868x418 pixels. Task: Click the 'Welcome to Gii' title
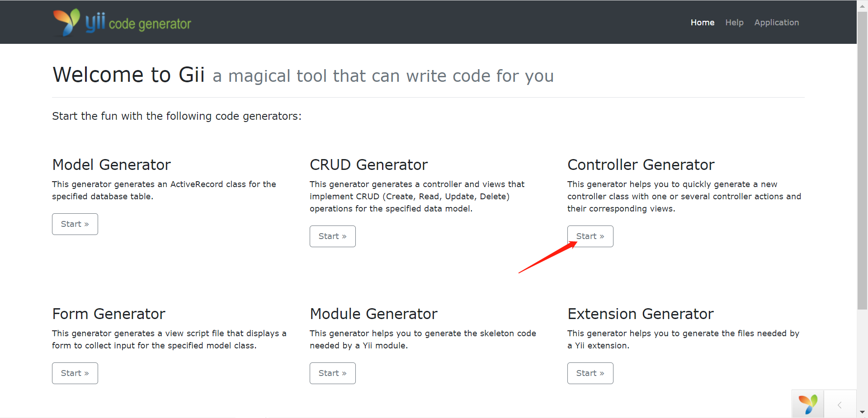tap(129, 75)
